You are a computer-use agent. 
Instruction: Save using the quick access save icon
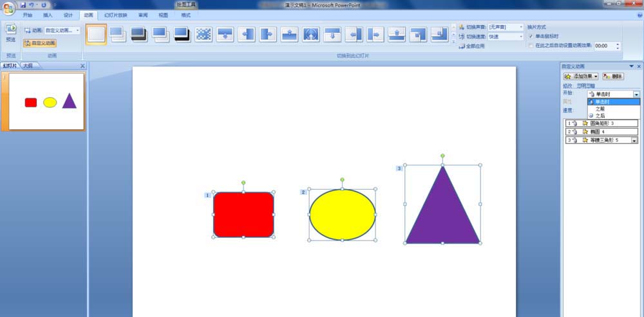[23, 5]
